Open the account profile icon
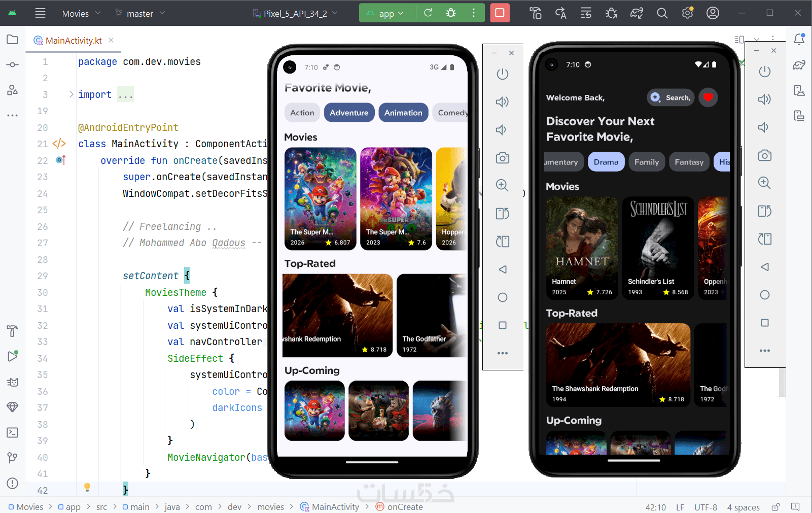This screenshot has height=513, width=812. click(713, 13)
